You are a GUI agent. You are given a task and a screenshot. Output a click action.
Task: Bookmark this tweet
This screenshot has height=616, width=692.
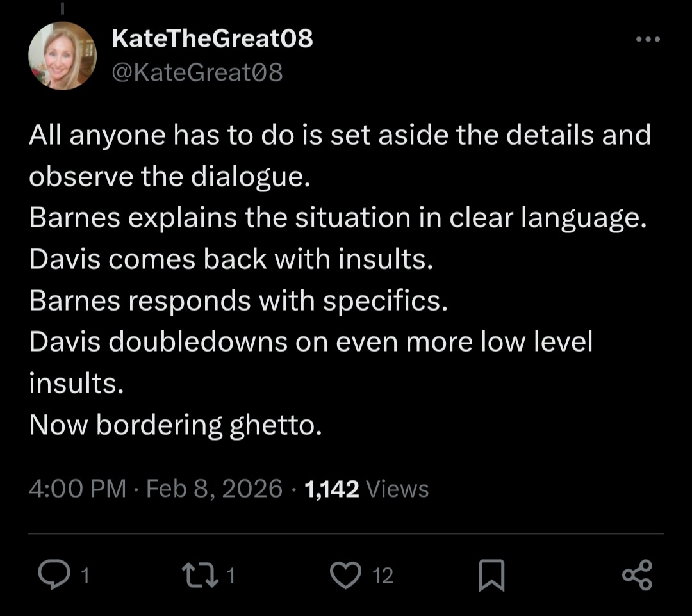(x=492, y=575)
